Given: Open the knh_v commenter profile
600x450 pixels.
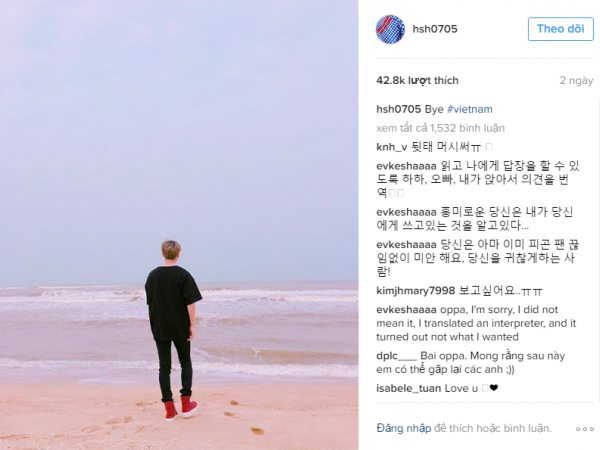Looking at the screenshot, I should pos(391,147).
